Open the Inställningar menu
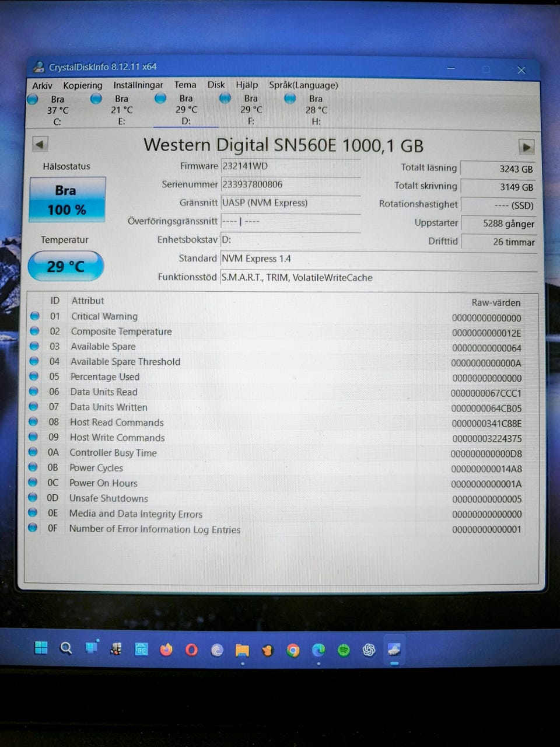The width and height of the screenshot is (560, 747). click(138, 85)
